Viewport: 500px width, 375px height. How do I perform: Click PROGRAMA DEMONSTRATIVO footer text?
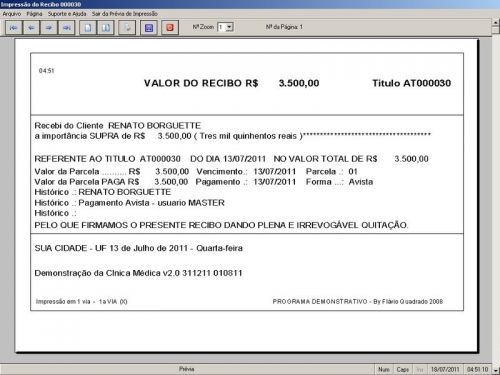tap(358, 302)
